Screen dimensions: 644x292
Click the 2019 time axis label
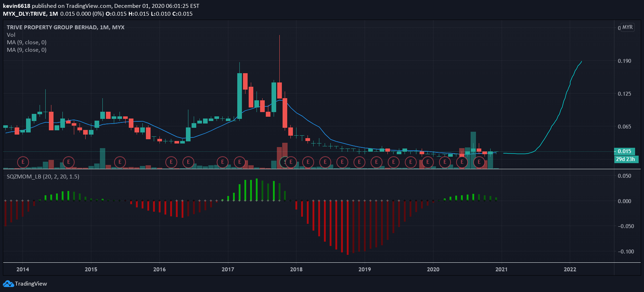click(365, 270)
